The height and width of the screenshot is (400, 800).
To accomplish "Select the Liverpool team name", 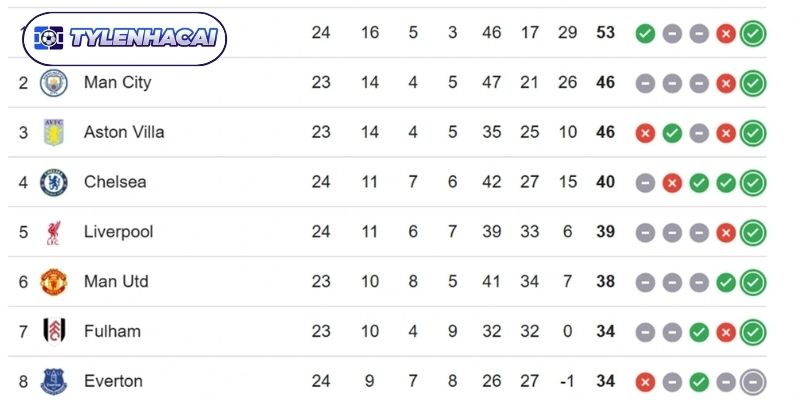I will (118, 232).
